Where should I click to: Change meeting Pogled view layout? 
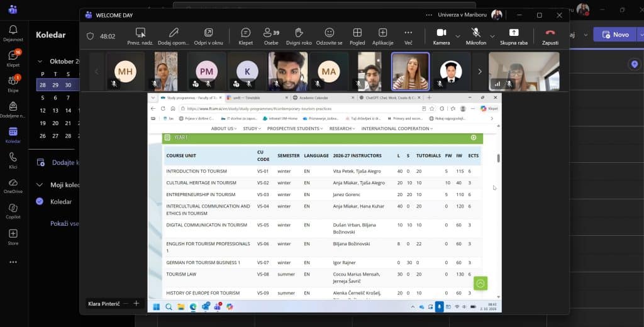point(357,36)
